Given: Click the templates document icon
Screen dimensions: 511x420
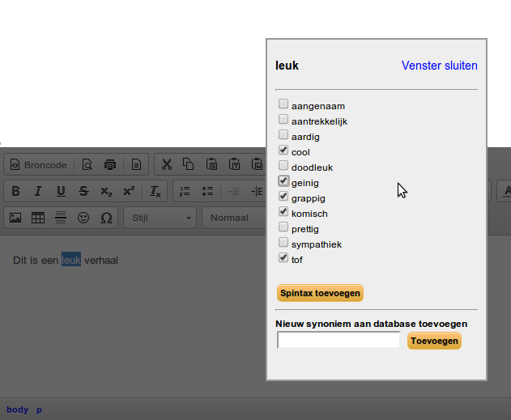Looking at the screenshot, I should [136, 165].
